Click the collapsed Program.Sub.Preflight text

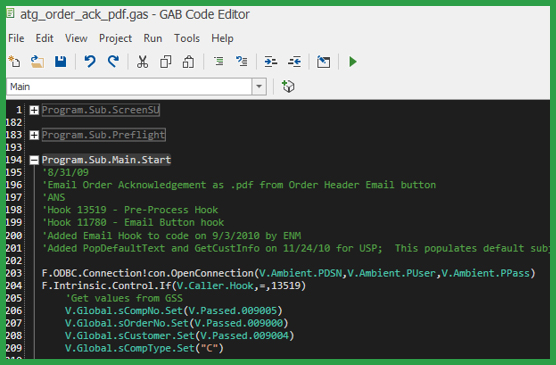[x=104, y=135]
